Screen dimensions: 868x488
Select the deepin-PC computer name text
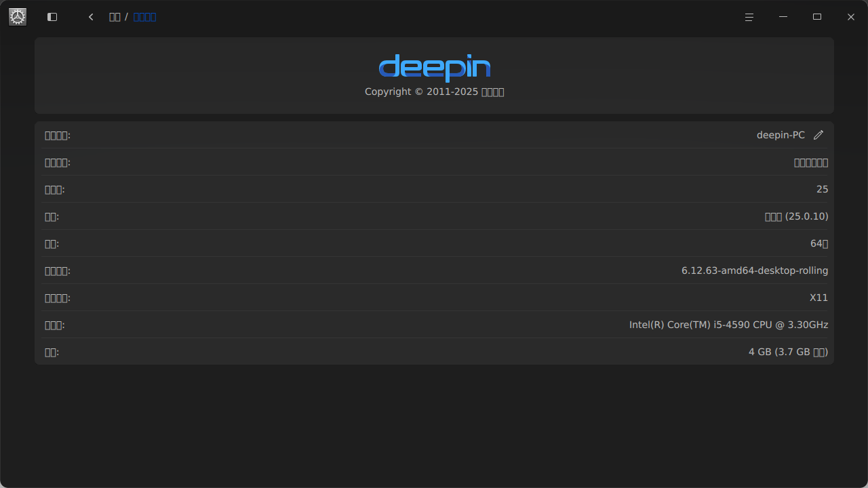[781, 135]
